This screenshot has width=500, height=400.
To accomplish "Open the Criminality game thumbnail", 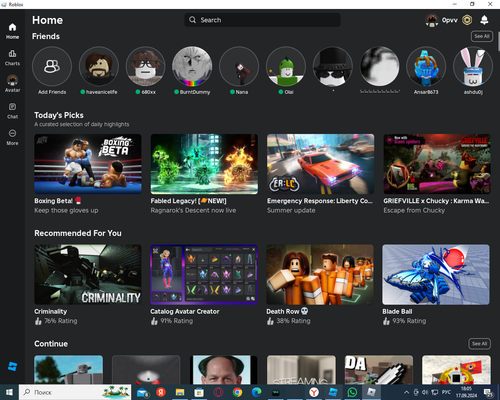I will coord(88,274).
